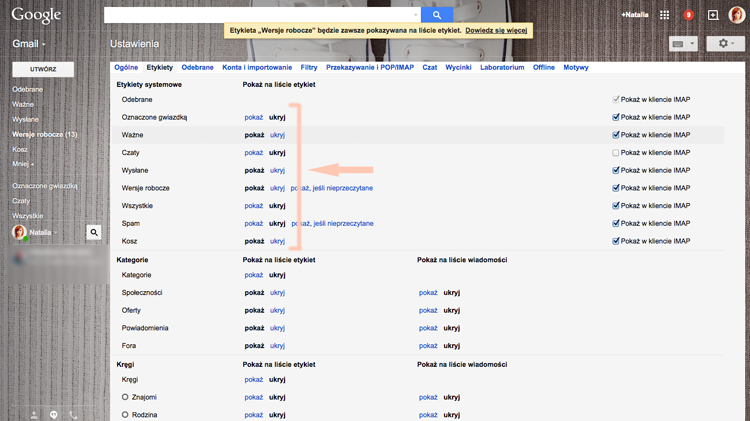Open Odebrane in the left sidebar
The width and height of the screenshot is (750, 421).
click(x=27, y=89)
